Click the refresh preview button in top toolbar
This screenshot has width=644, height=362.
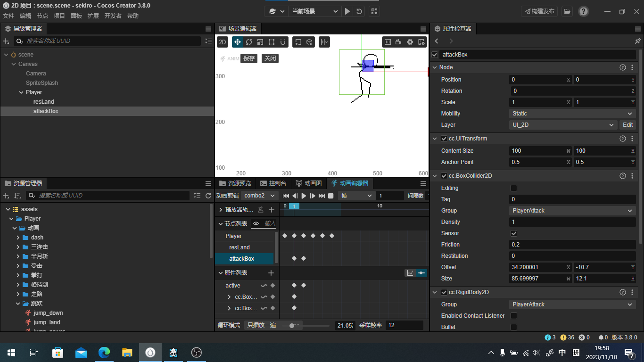(x=359, y=11)
